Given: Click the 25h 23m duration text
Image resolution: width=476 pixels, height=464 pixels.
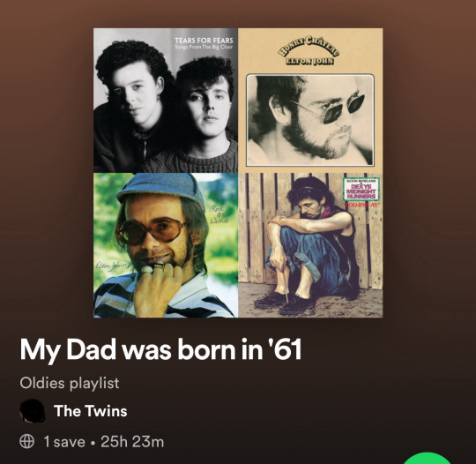Looking at the screenshot, I should click(x=132, y=442).
